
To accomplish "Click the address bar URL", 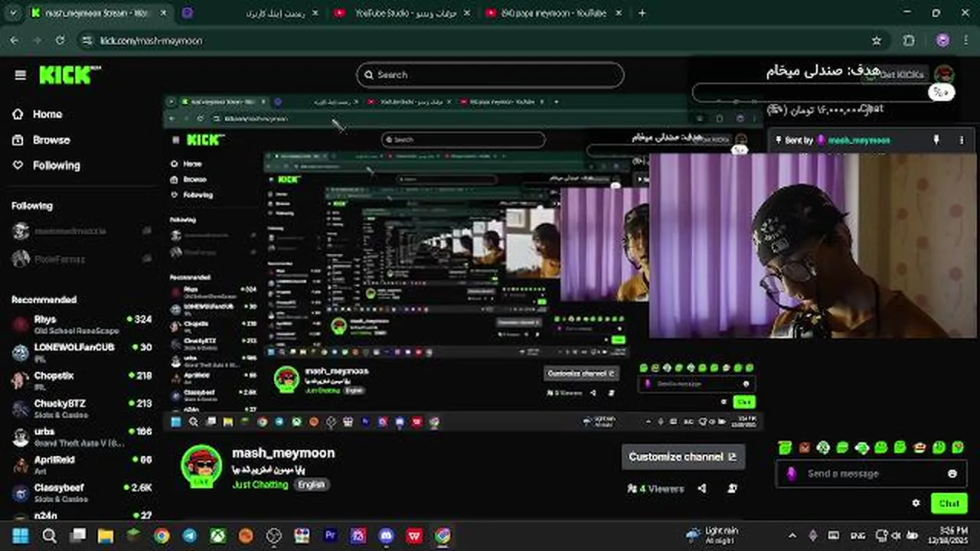I will tap(151, 41).
